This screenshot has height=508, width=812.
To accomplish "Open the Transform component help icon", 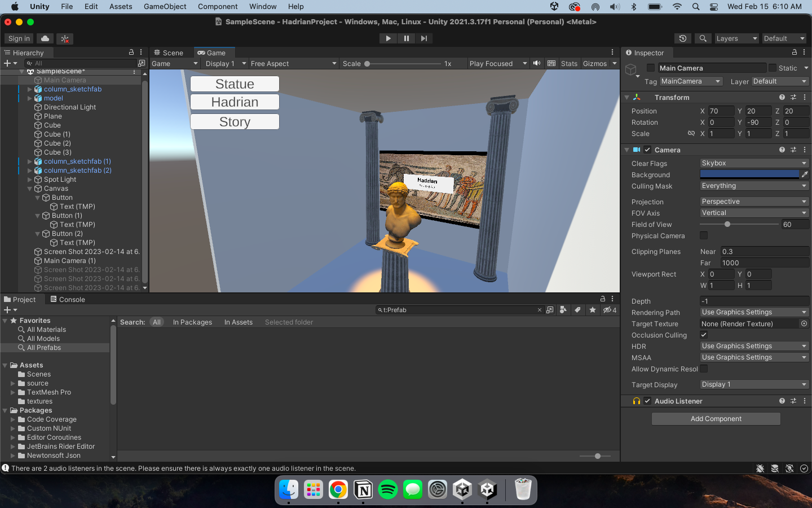I will click(782, 97).
